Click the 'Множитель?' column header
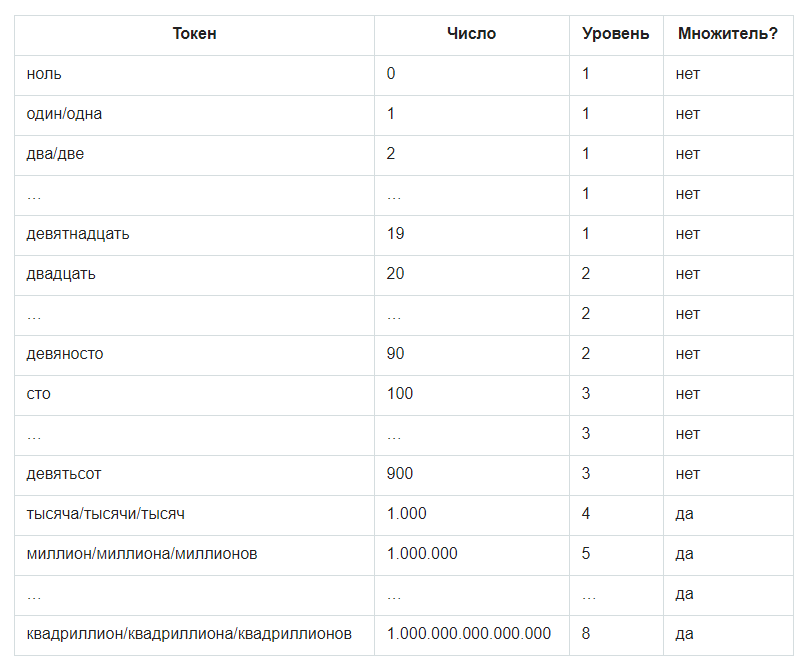This screenshot has height=665, width=807. tap(727, 34)
